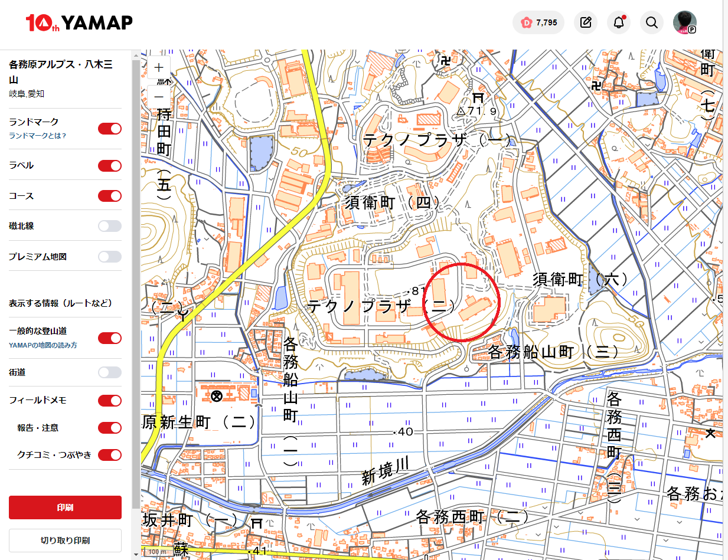Screen dimensions: 728x560
Task: Click the 切り取り印刷 button
Action: (x=65, y=541)
